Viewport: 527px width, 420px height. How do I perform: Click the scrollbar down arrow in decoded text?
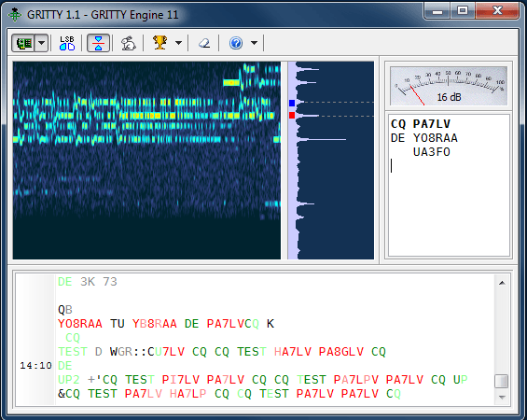(x=502, y=398)
